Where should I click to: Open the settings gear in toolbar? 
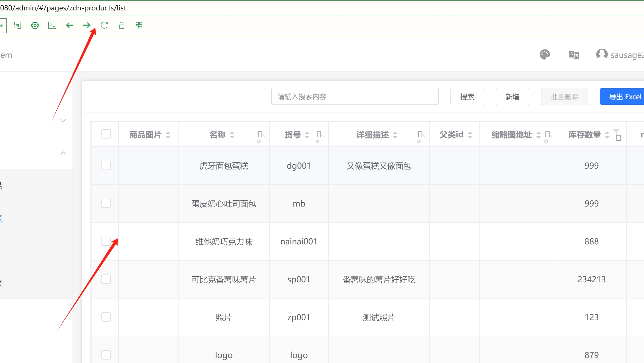pos(35,25)
